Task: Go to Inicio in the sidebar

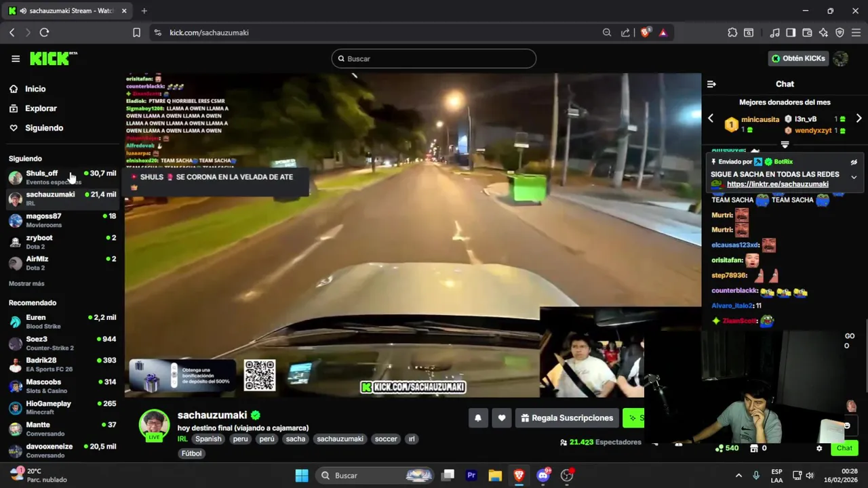Action: point(35,89)
